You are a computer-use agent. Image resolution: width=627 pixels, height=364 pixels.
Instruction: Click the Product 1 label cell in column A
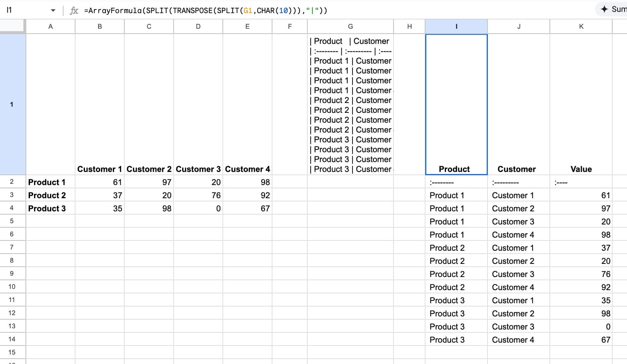coord(50,182)
